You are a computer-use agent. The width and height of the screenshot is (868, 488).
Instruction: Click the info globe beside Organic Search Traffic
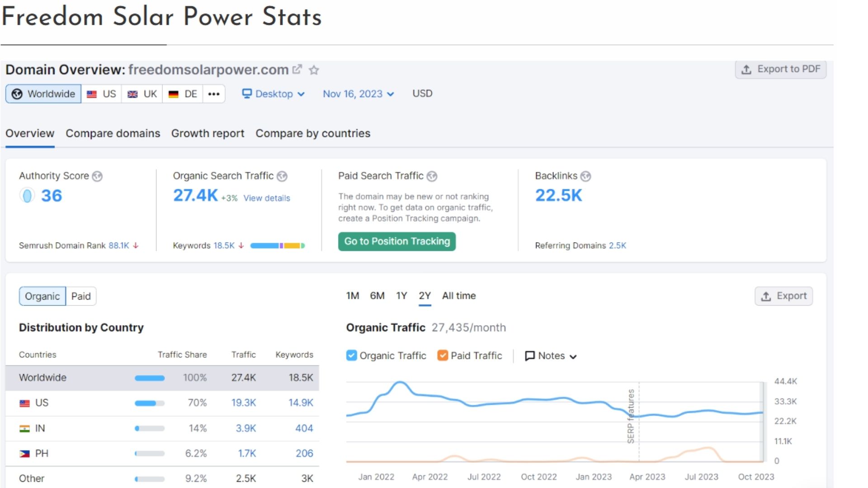pyautogui.click(x=282, y=176)
